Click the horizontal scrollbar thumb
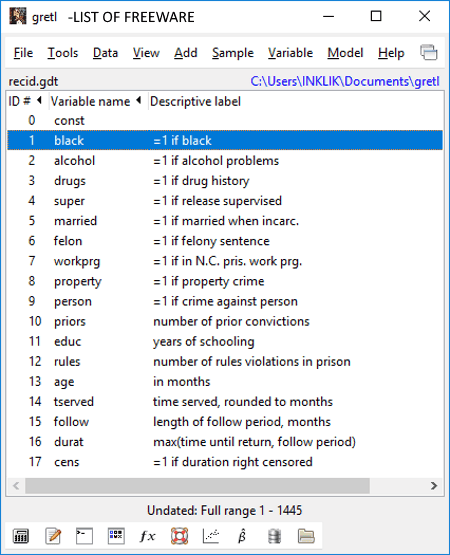 pyautogui.click(x=197, y=486)
